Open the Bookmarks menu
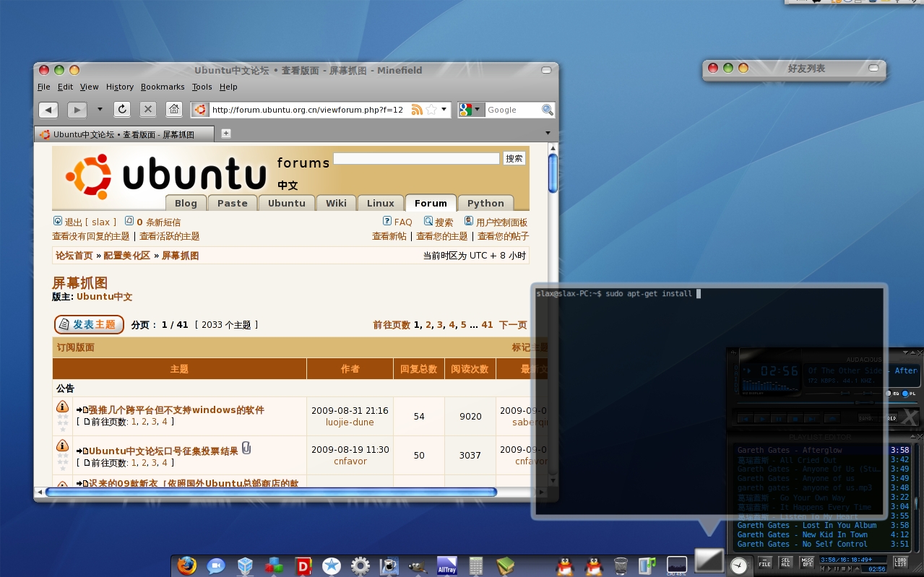The image size is (924, 577). (163, 87)
